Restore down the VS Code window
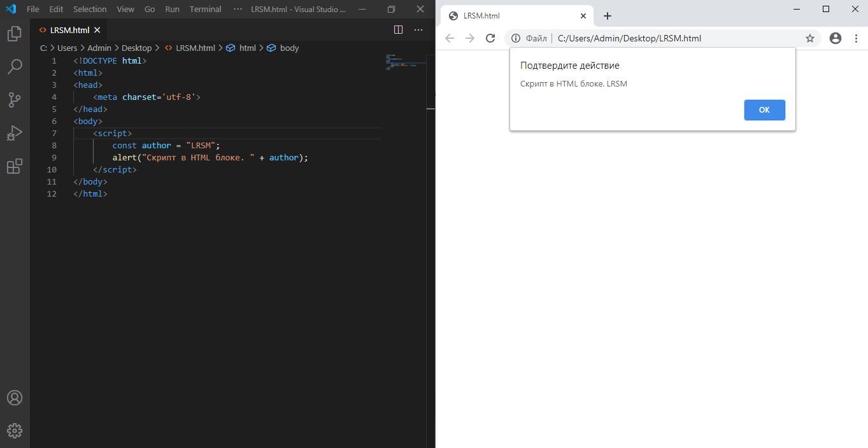 (x=391, y=9)
